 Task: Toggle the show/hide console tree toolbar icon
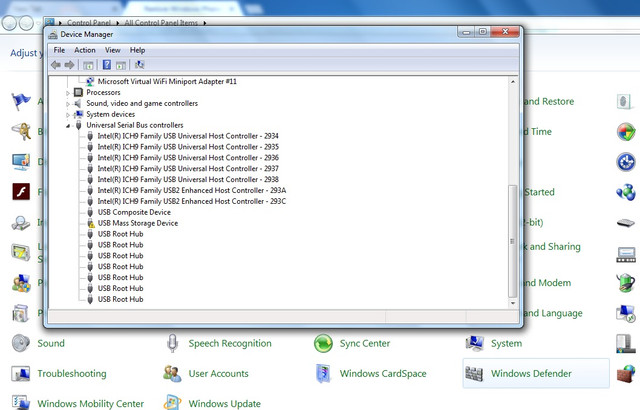(x=88, y=65)
